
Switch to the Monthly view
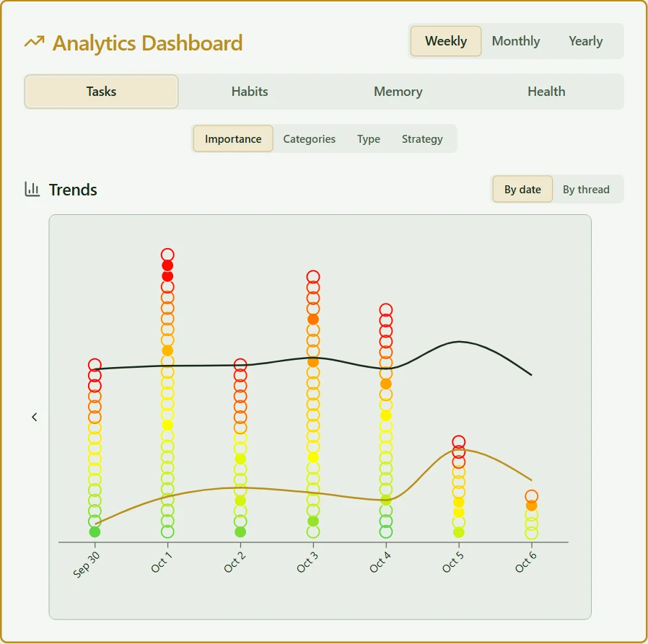coord(516,41)
